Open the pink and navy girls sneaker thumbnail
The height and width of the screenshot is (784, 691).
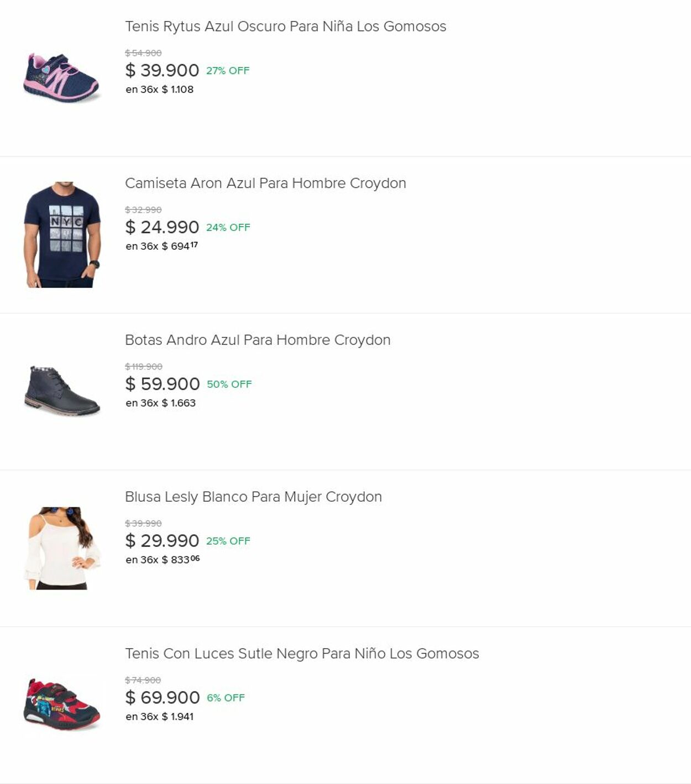61,78
